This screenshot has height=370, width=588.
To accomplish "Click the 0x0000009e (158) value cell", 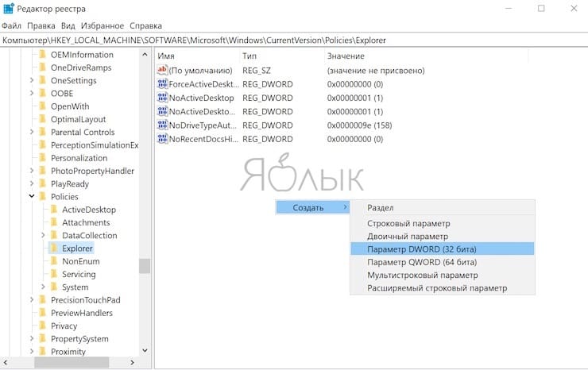I will (x=359, y=125).
